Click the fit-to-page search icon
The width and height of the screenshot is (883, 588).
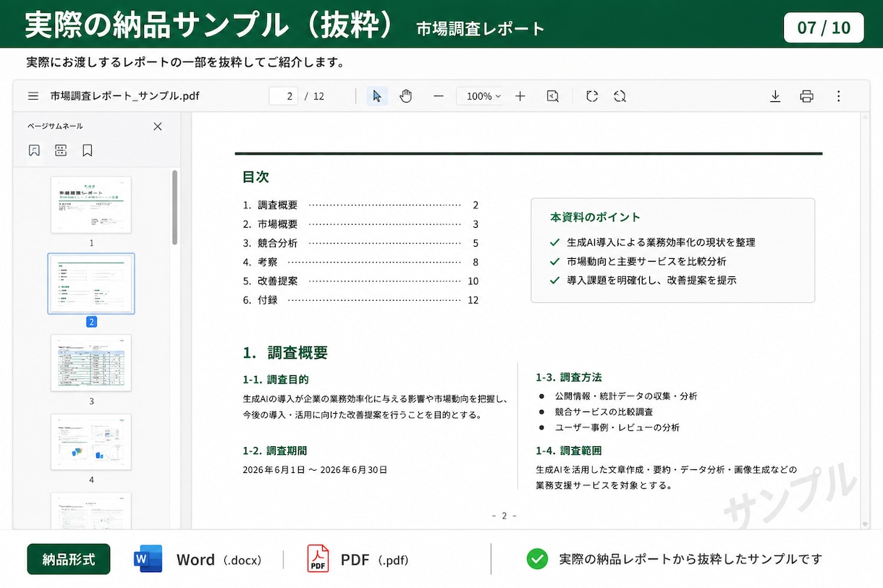pos(552,96)
